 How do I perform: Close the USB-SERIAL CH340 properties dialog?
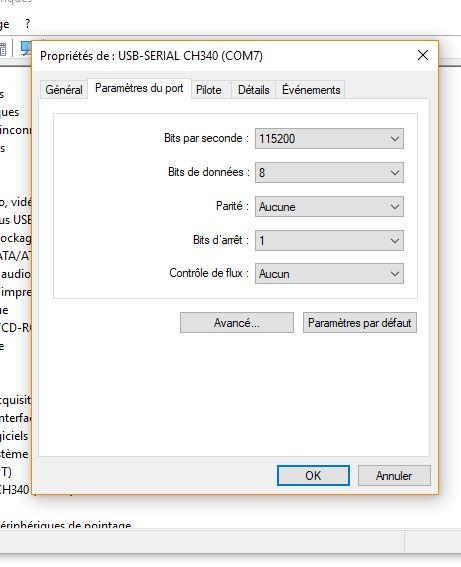[423, 55]
